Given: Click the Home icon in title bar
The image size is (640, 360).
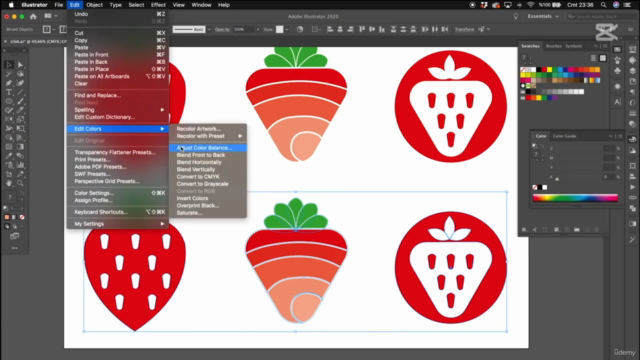Looking at the screenshot, I should pyautogui.click(x=33, y=16).
